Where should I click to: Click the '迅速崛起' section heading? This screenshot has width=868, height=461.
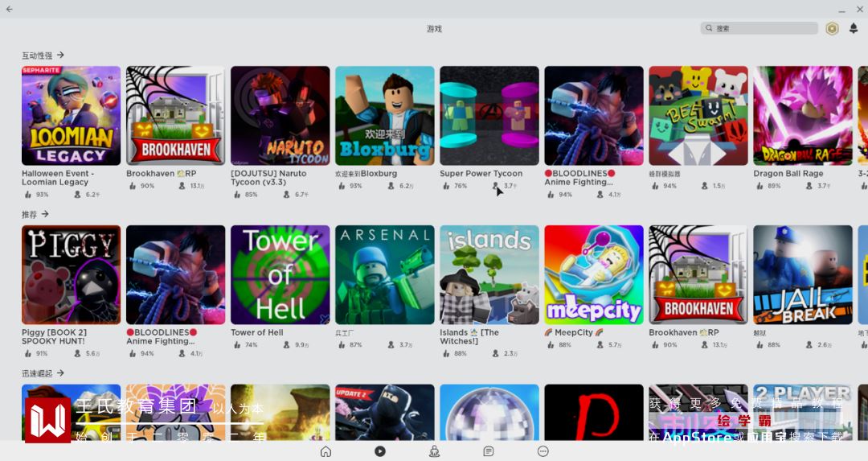click(37, 373)
